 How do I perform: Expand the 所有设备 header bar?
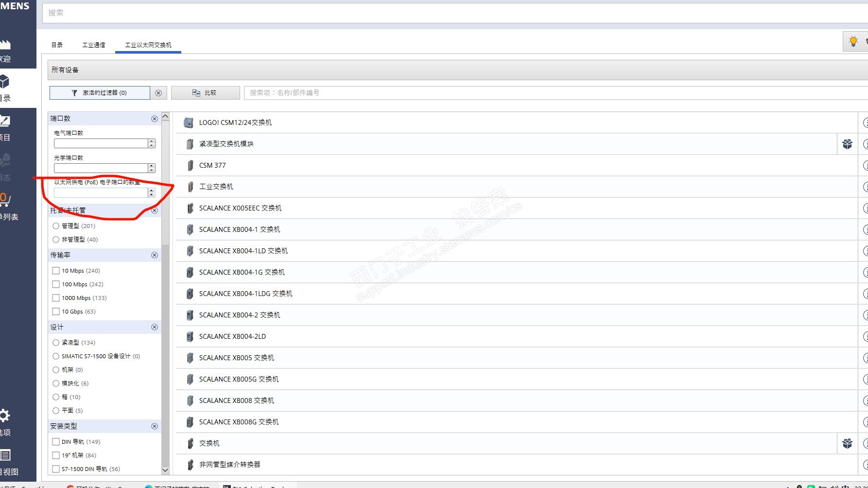click(458, 70)
